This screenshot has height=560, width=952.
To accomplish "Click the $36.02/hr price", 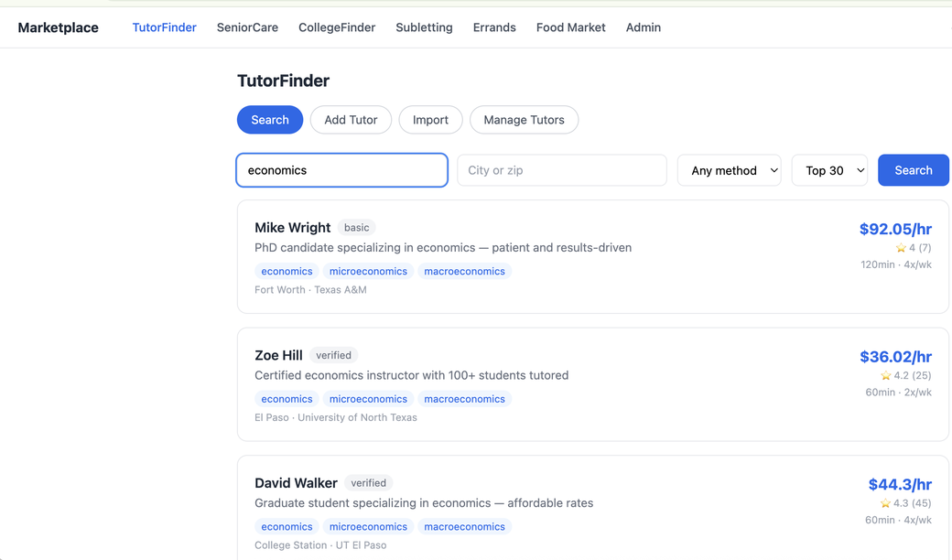I will (x=895, y=356).
